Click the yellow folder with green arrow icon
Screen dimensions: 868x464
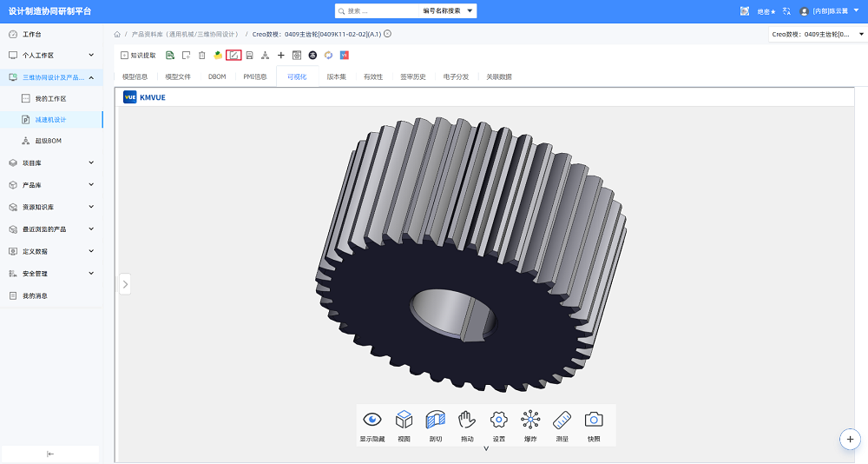pos(218,56)
